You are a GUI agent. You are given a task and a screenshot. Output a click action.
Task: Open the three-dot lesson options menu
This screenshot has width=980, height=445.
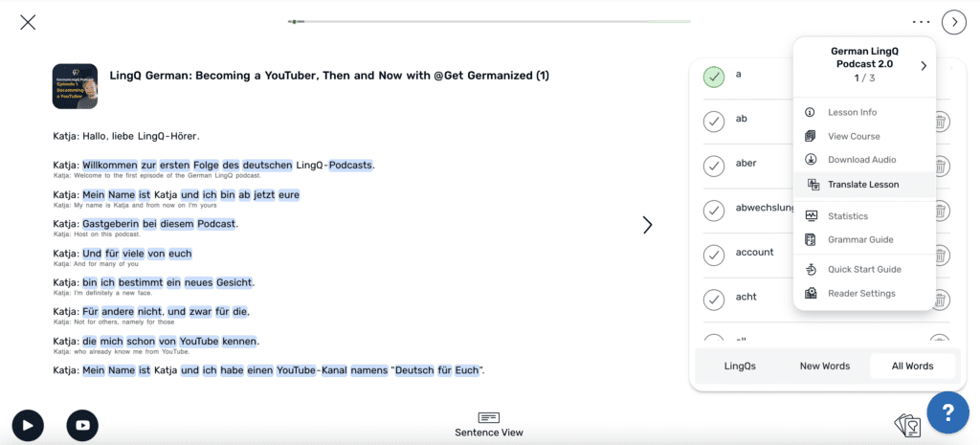[x=921, y=21]
